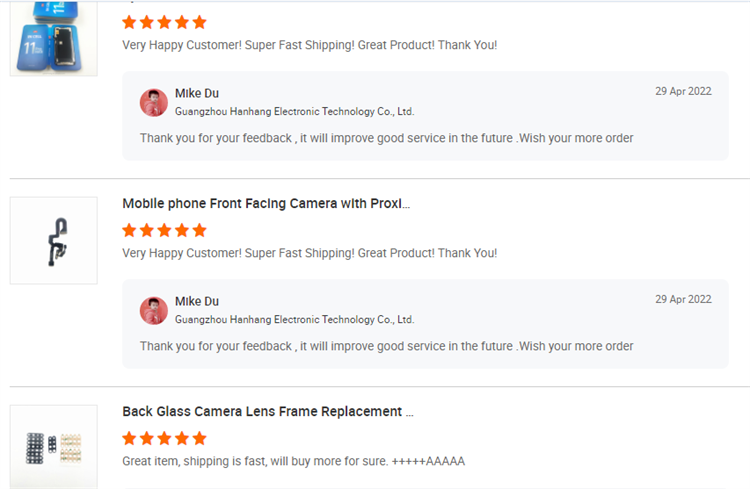Click the fifth star of Back Glass Camera rating
The width and height of the screenshot is (750, 489).
[199, 438]
